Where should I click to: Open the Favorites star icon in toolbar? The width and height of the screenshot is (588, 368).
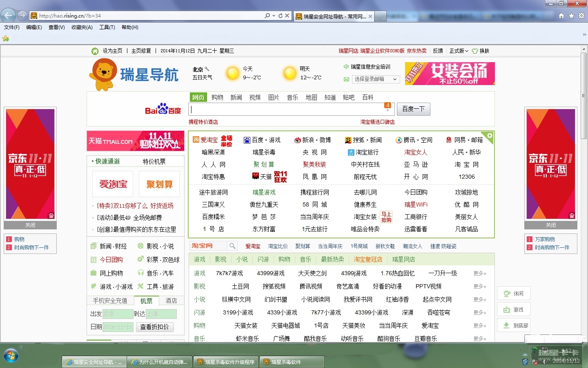point(571,16)
